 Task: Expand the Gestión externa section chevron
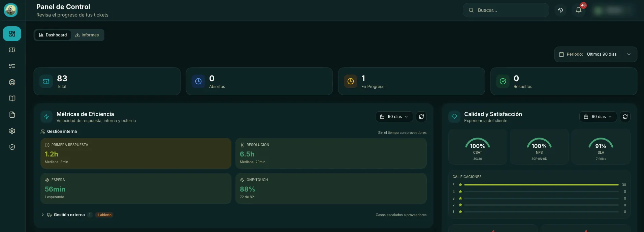click(x=42, y=215)
